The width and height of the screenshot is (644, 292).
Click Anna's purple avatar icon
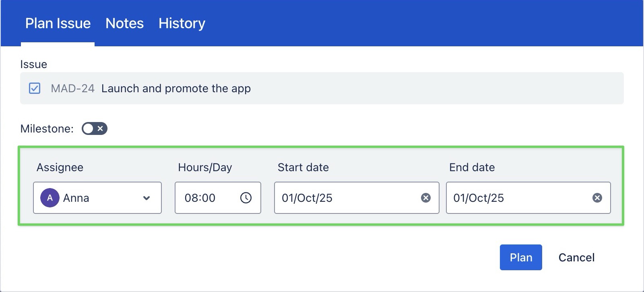(50, 198)
